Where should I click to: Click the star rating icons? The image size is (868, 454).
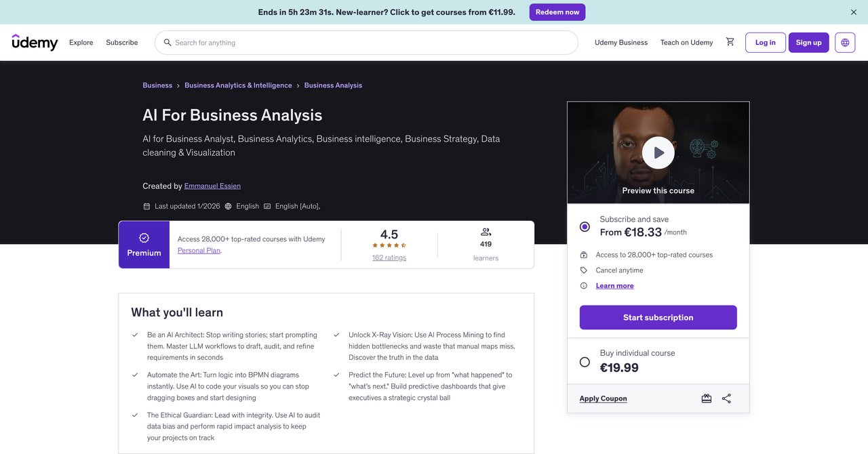(x=389, y=245)
